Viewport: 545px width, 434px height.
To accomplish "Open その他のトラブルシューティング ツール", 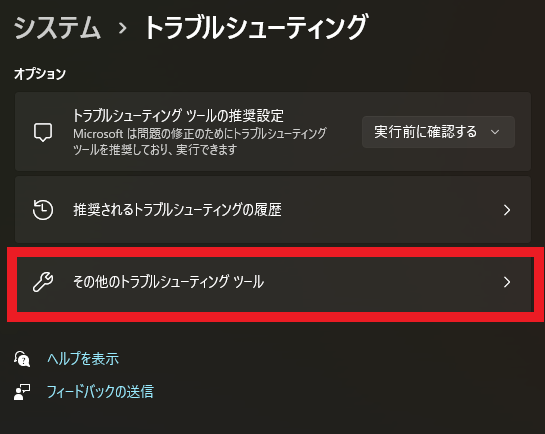I will click(x=273, y=282).
